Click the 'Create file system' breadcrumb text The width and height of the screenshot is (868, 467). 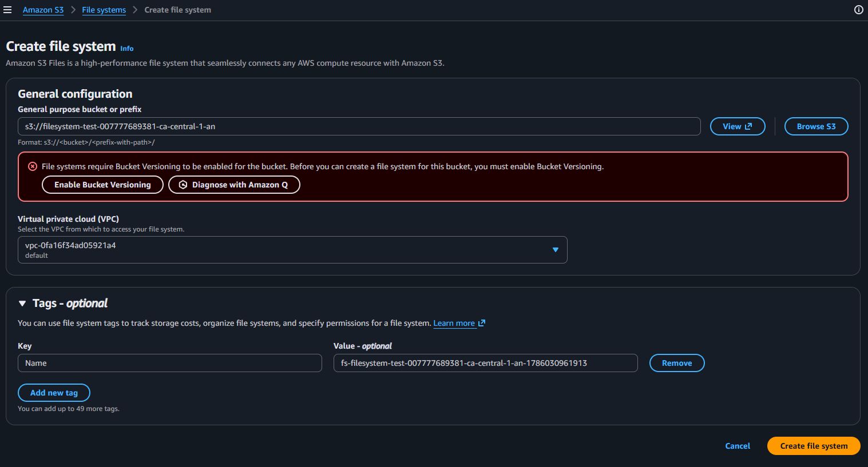177,10
